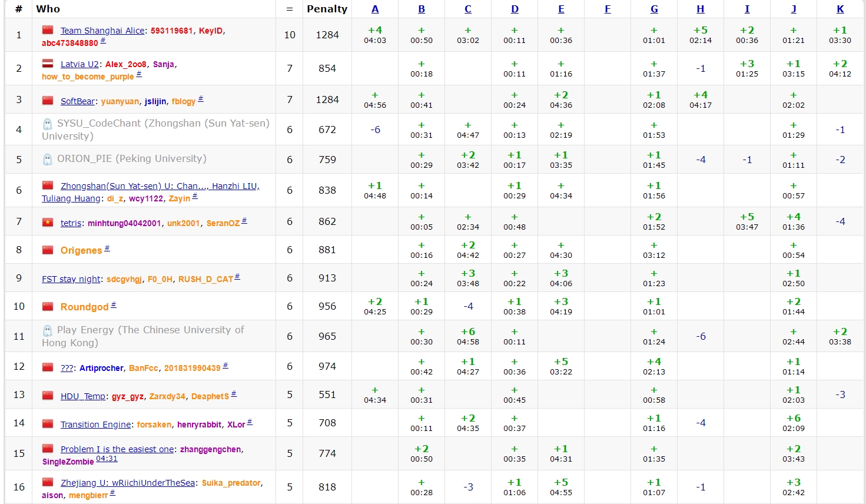Screen dimensions: 866x504
Task: Click the FST stay night team name
Action: [x=71, y=279]
